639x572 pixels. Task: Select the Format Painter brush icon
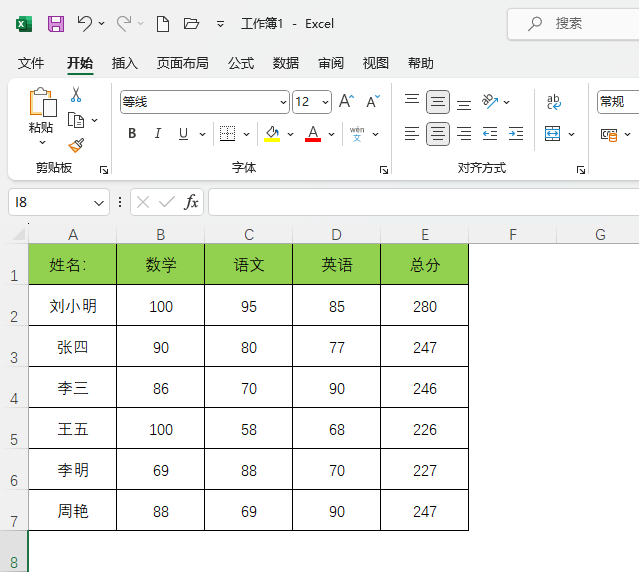76,145
